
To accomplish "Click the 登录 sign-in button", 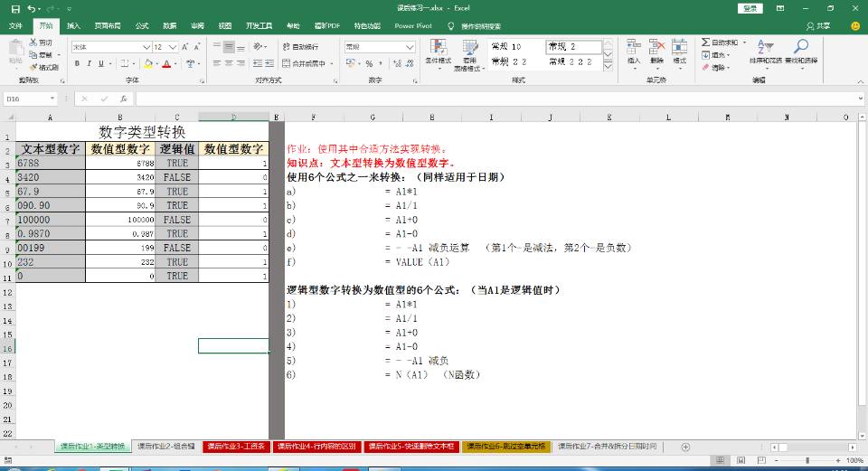I will (750, 8).
